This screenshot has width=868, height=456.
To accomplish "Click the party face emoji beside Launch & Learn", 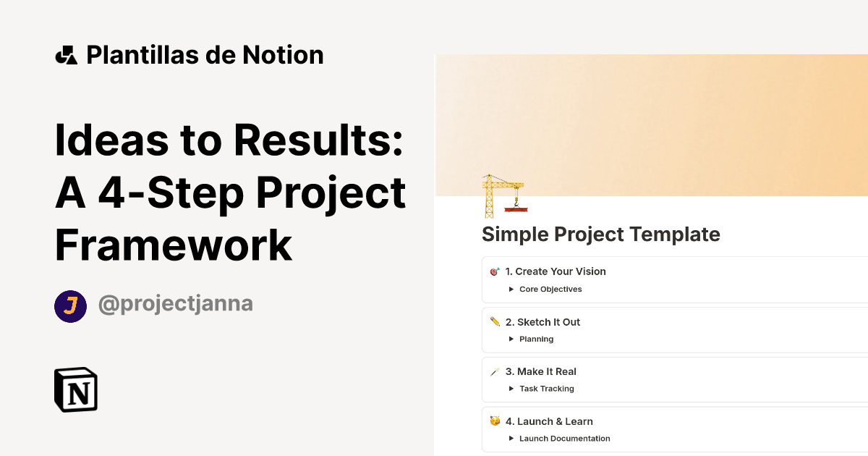I will pyautogui.click(x=494, y=421).
